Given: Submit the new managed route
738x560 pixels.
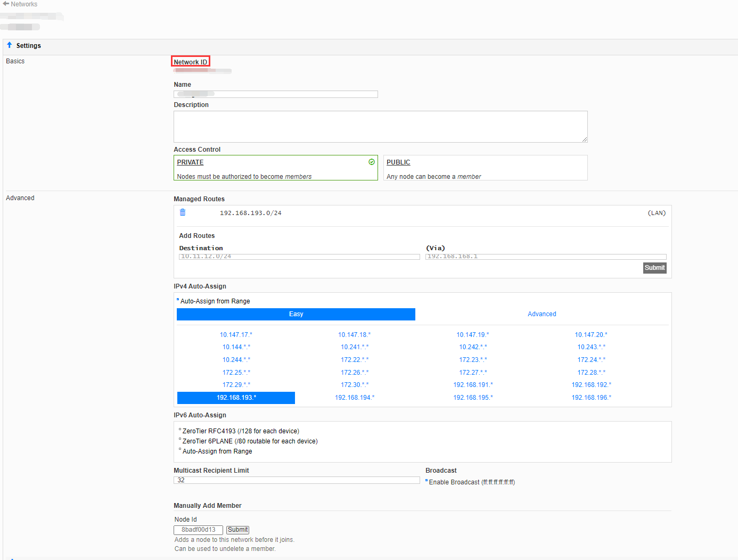Looking at the screenshot, I should (654, 268).
